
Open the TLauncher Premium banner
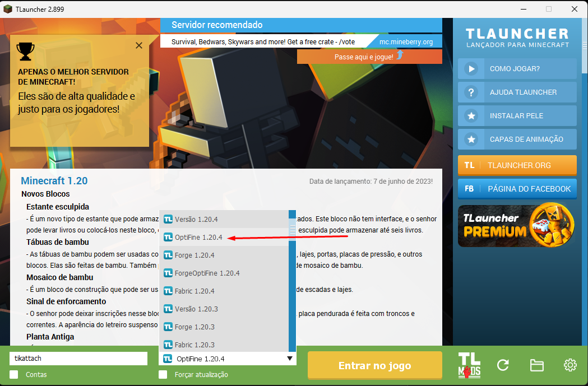click(x=517, y=225)
